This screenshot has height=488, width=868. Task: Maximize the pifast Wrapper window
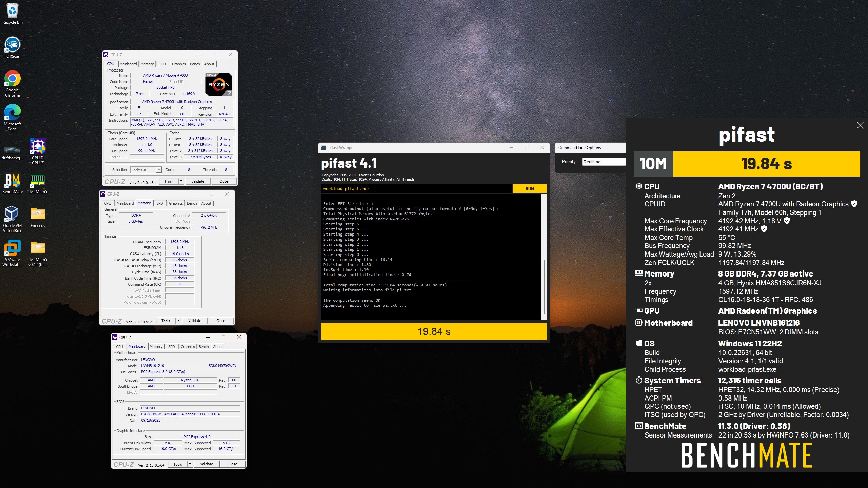pyautogui.click(x=527, y=148)
